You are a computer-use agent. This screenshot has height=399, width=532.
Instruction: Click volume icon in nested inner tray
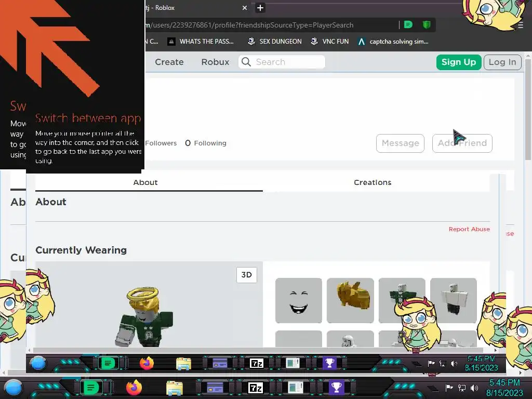454,364
